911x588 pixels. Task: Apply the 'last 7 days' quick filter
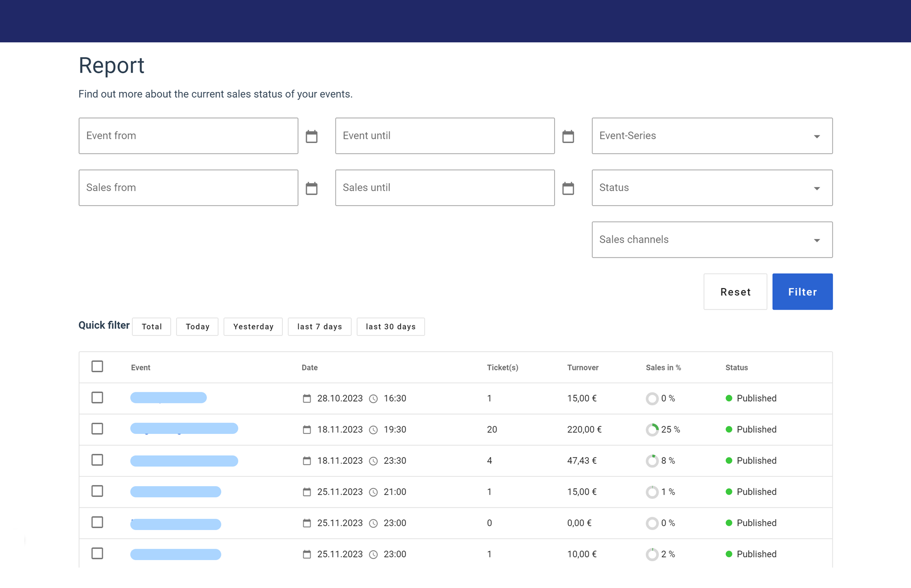click(x=320, y=326)
